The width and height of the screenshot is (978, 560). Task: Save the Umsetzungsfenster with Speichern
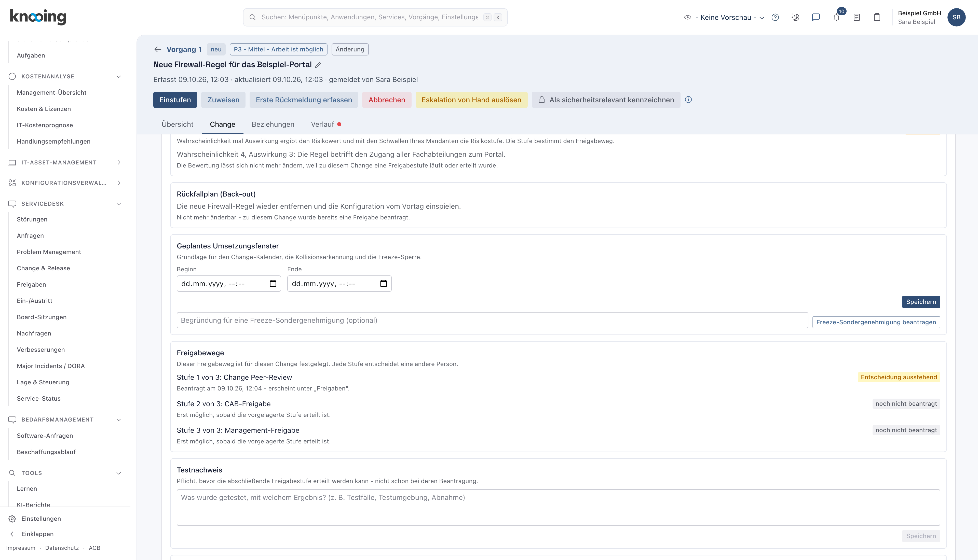(x=921, y=302)
